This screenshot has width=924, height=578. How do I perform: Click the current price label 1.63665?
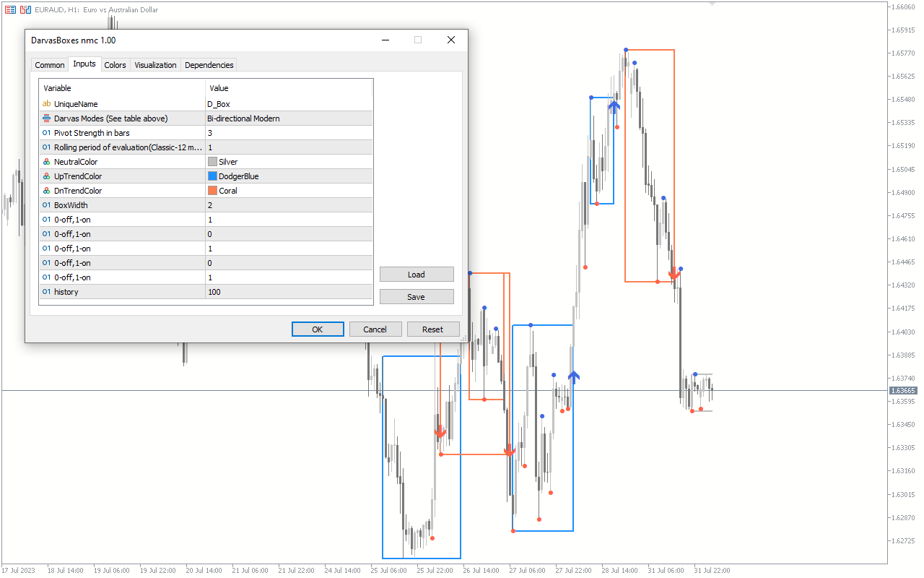902,391
